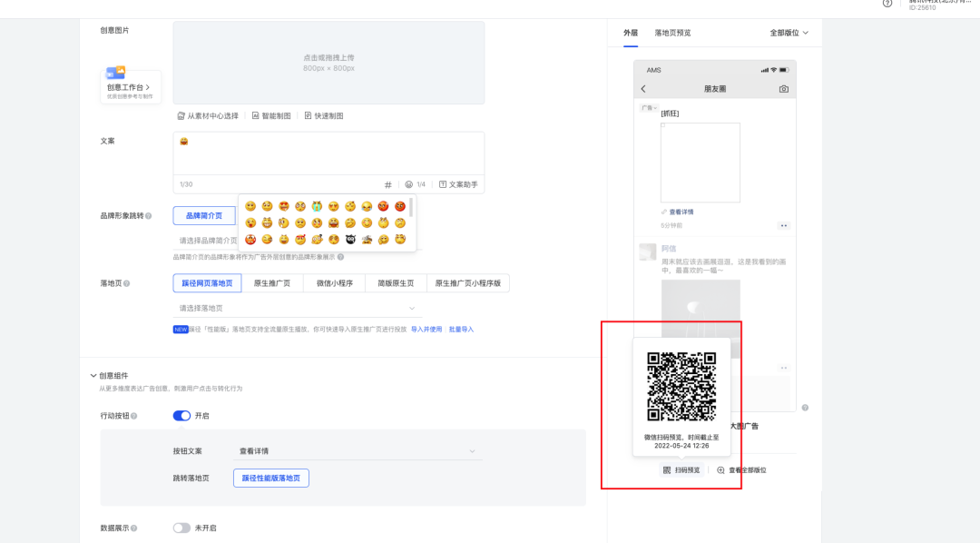Screen dimensions: 980x543
Task: Enable the 数据展示 toggle switch
Action: click(x=181, y=528)
